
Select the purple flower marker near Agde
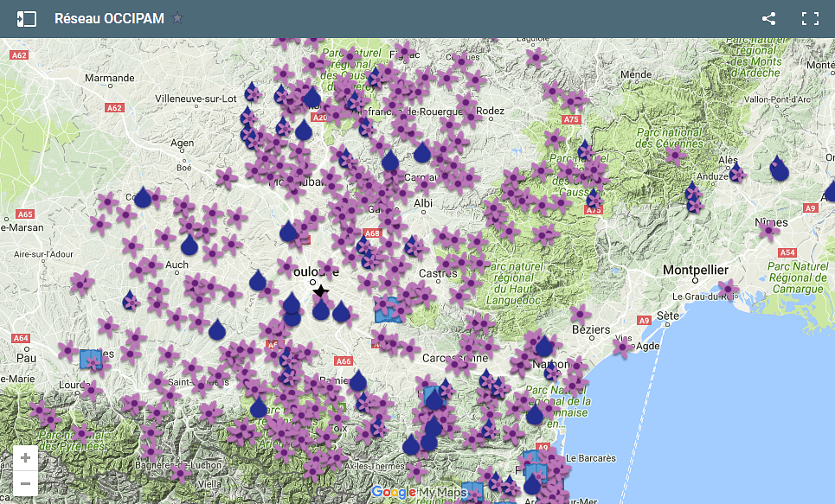(622, 348)
